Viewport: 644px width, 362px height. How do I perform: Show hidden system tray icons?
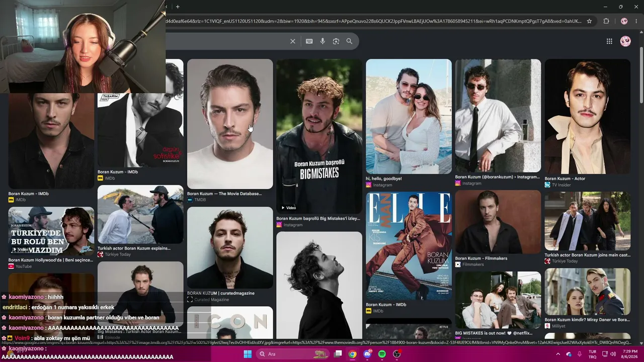(x=557, y=354)
